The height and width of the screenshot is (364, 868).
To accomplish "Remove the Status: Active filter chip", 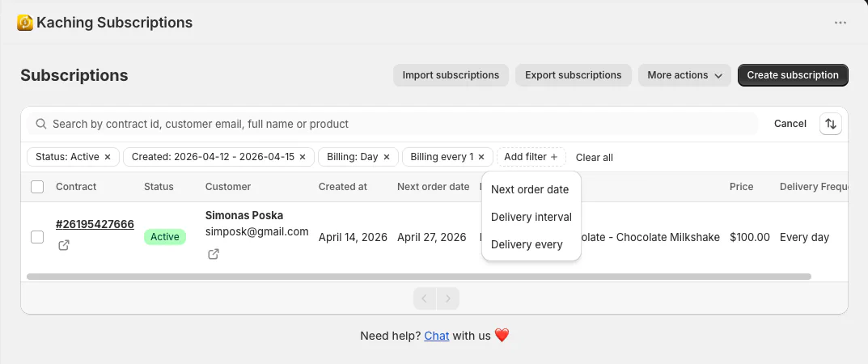I will 108,157.
